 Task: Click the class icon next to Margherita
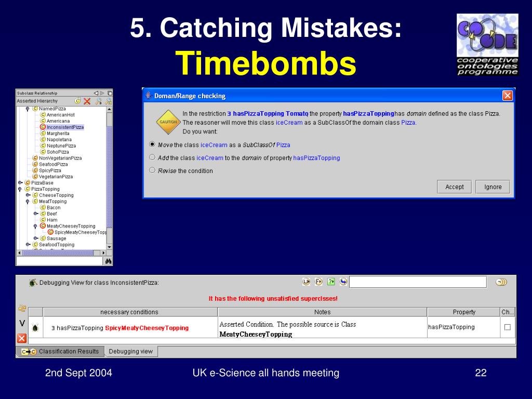click(x=43, y=134)
